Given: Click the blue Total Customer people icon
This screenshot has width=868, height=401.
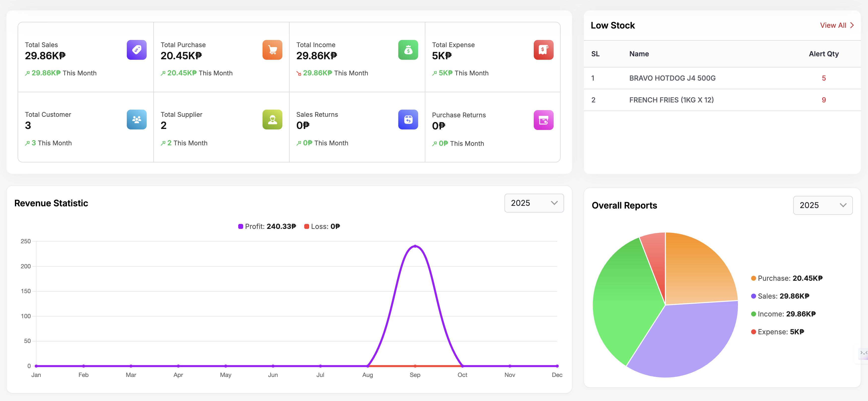Looking at the screenshot, I should pyautogui.click(x=136, y=120).
